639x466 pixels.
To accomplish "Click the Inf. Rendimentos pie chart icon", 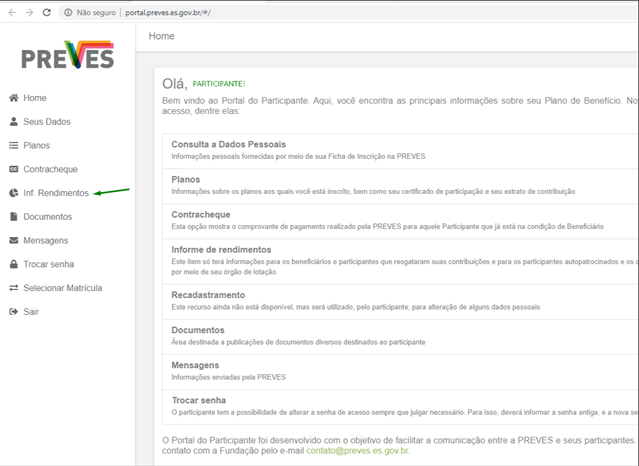I will coord(14,193).
